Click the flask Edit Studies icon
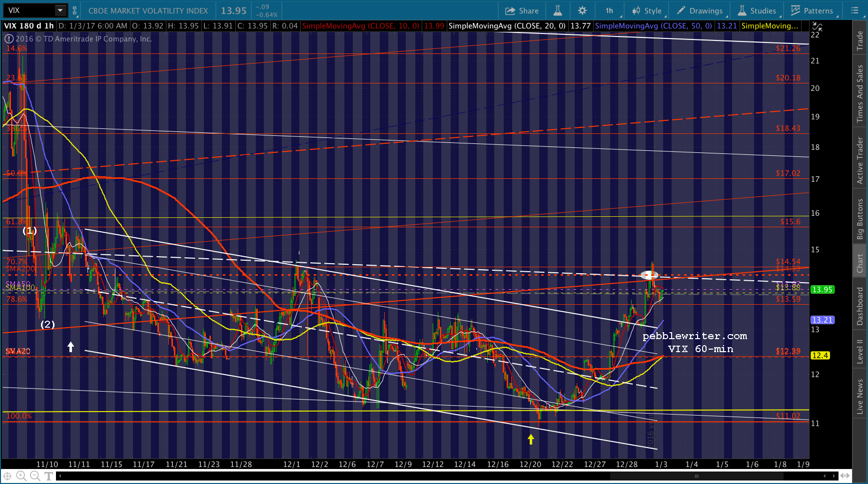 558,10
